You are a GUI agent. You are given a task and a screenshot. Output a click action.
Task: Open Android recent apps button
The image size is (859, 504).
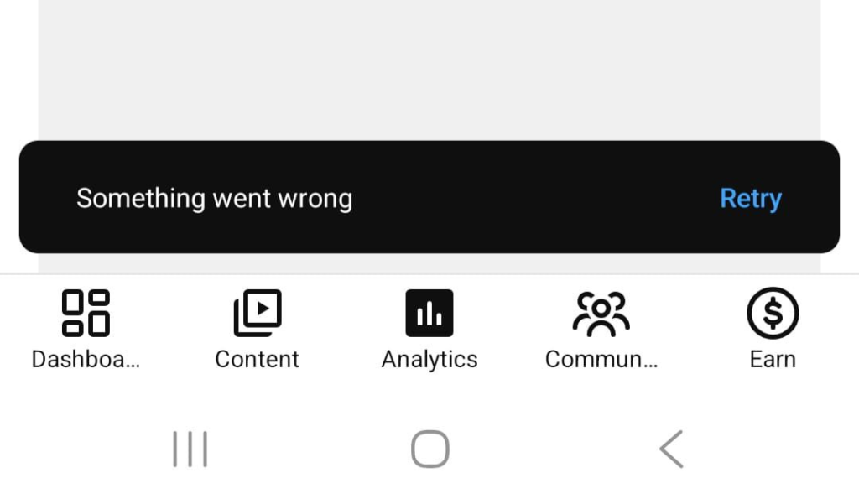pyautogui.click(x=190, y=449)
